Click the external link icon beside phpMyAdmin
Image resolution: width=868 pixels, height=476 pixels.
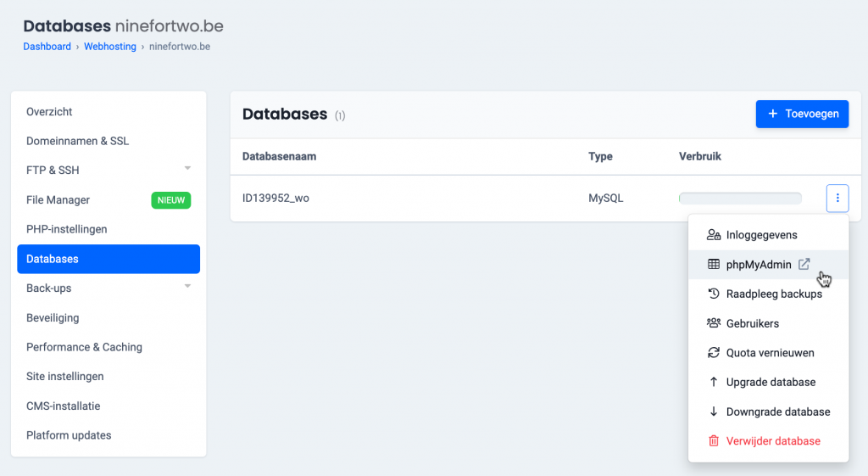tap(804, 265)
